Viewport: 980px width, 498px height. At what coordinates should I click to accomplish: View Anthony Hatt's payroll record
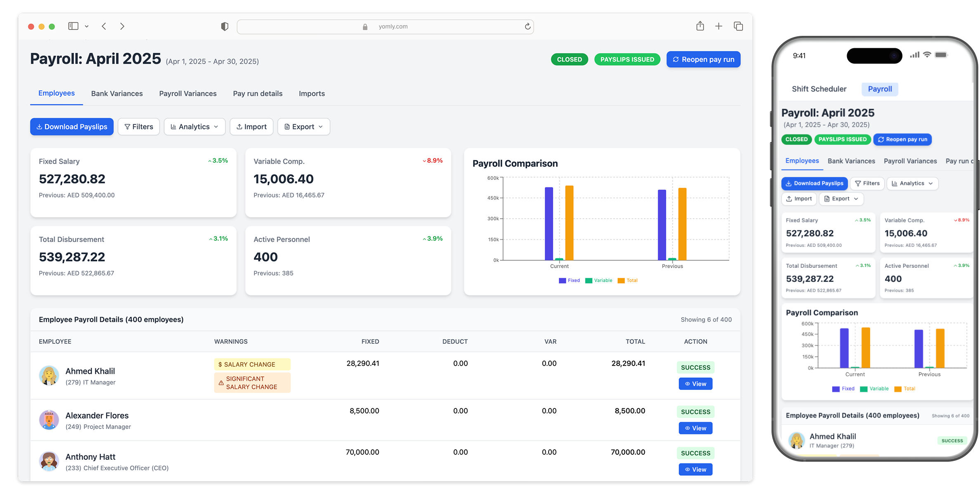[696, 470]
